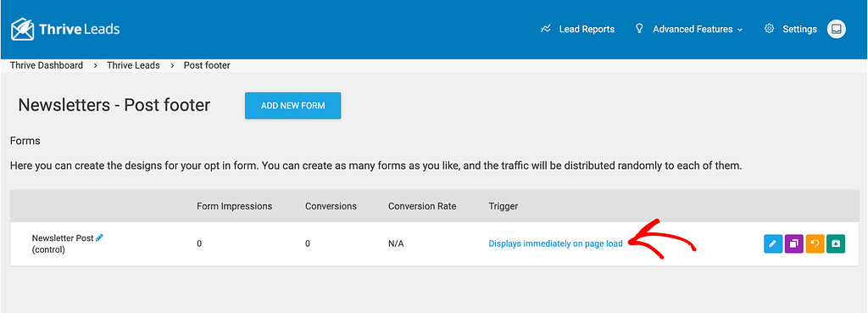The height and width of the screenshot is (313, 868).
Task: Click the blue edit design button
Action: (x=773, y=243)
